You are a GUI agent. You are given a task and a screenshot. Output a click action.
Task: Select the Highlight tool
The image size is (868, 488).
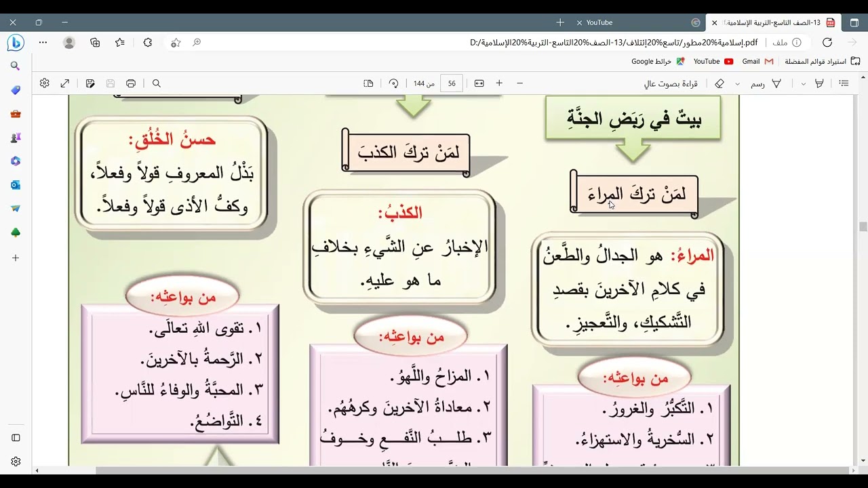click(x=819, y=83)
